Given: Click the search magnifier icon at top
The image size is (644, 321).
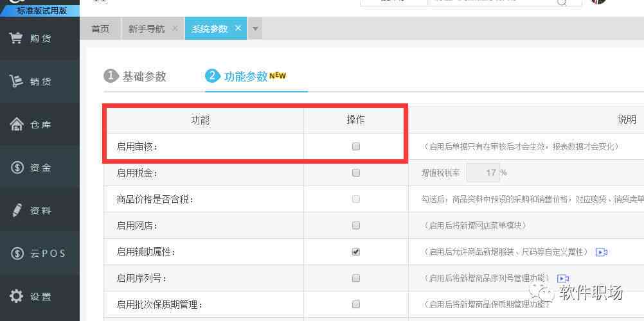Looking at the screenshot, I should pyautogui.click(x=562, y=2).
